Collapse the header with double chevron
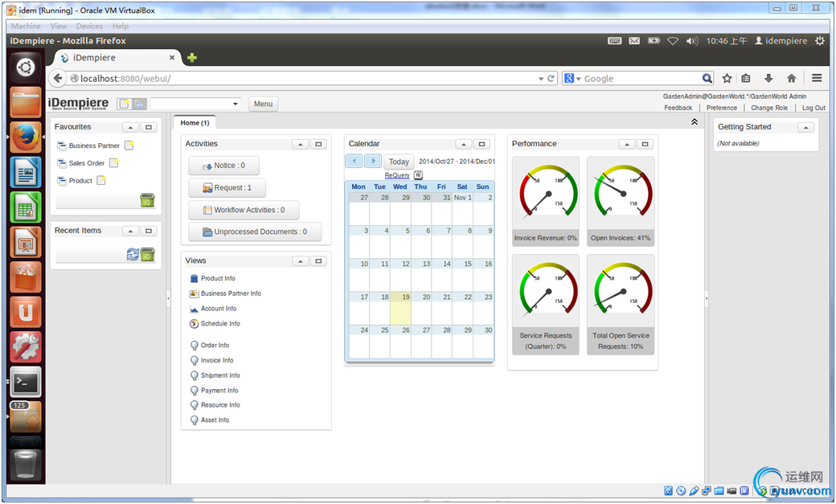This screenshot has height=504, width=836. click(x=695, y=121)
